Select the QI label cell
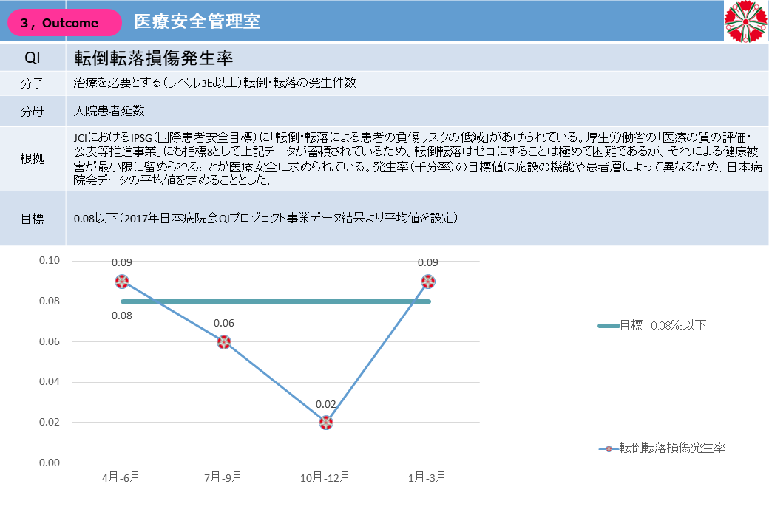Screen dimensions: 769x532 tap(33, 58)
